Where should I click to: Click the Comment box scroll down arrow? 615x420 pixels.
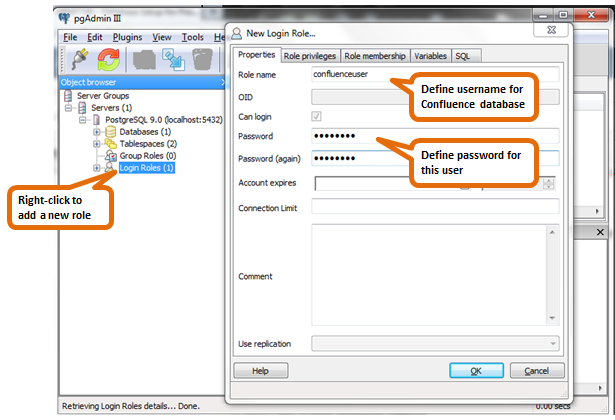tap(552, 318)
